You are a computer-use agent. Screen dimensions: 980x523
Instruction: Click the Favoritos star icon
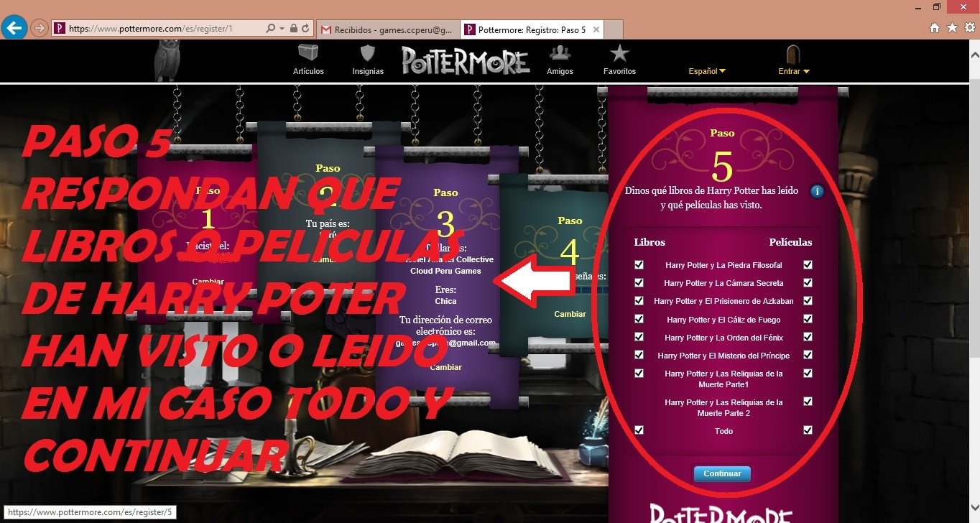[619, 55]
